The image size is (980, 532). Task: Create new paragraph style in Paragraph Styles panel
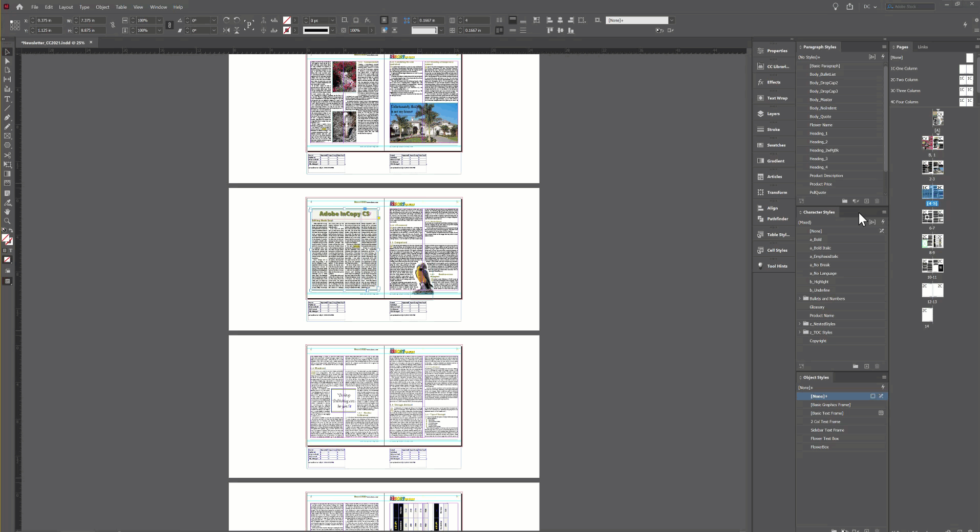point(866,202)
